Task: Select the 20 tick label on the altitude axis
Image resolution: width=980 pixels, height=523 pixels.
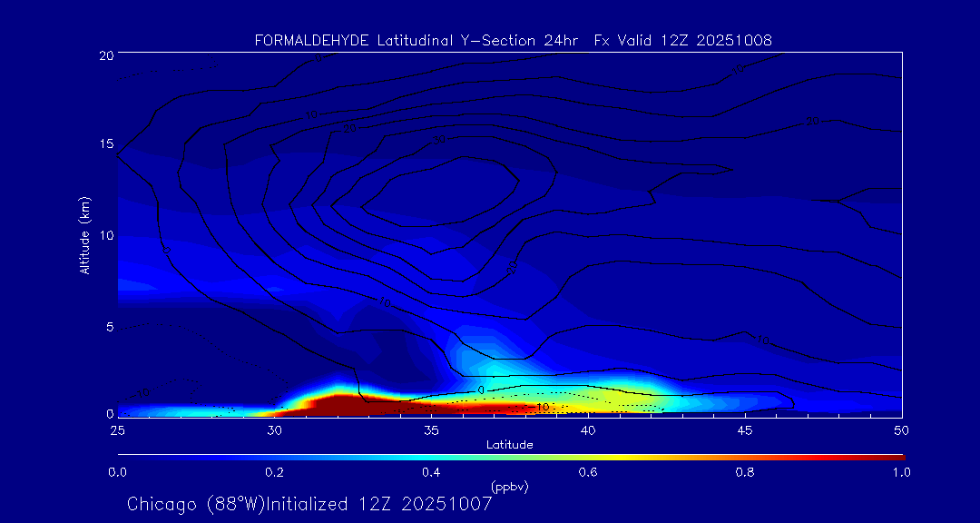Action: [x=104, y=55]
